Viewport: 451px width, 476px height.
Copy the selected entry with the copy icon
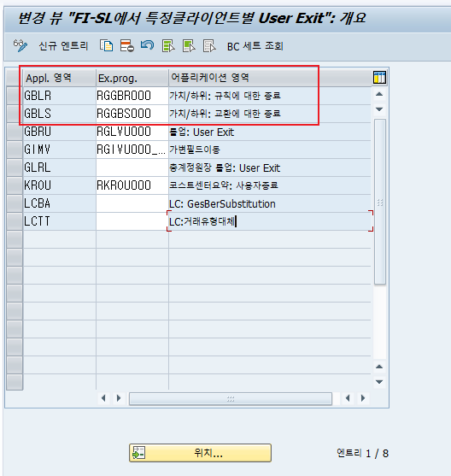pos(107,46)
